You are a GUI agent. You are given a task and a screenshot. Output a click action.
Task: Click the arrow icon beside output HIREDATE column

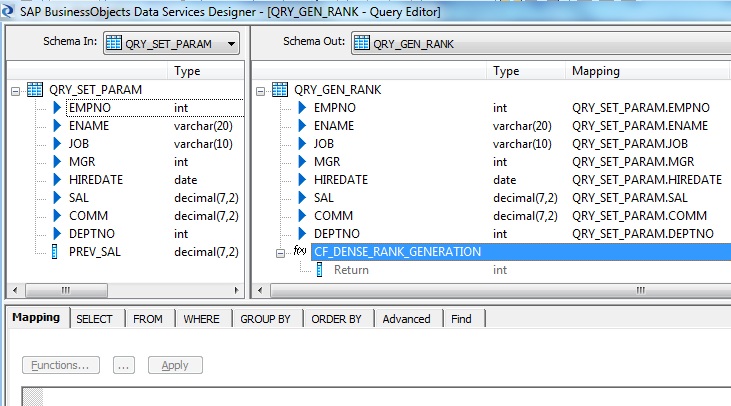point(302,179)
